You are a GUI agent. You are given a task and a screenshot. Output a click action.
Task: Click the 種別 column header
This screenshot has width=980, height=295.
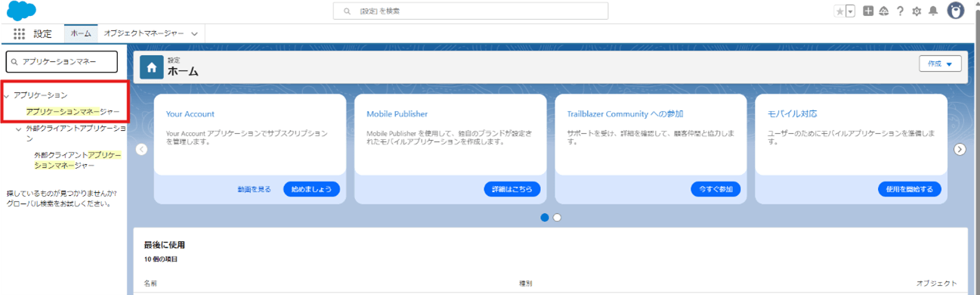tap(525, 283)
